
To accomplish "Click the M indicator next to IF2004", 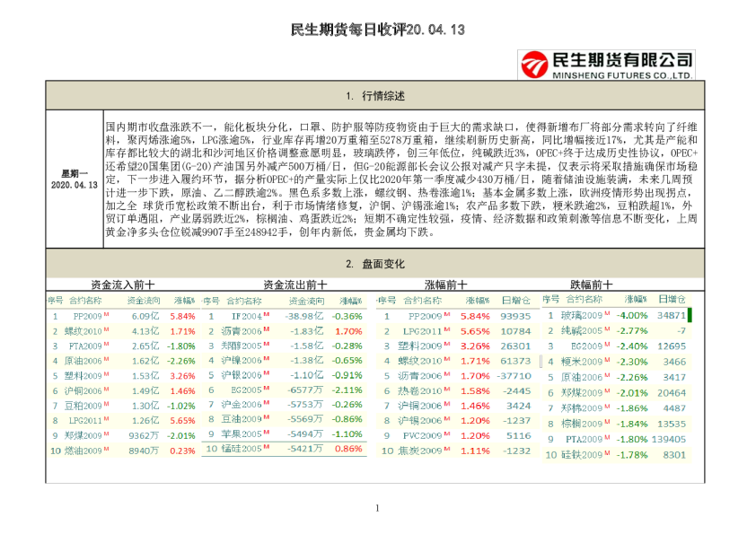I will 267,315.
